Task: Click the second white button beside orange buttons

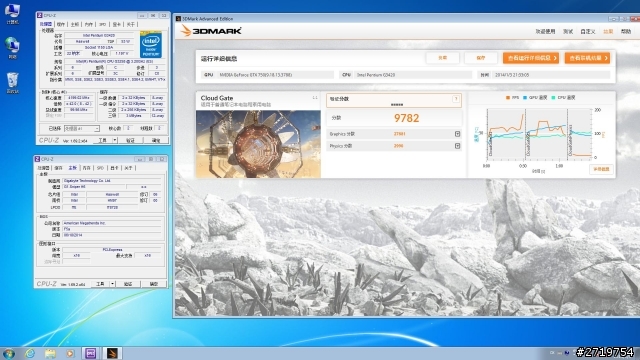Action: click(x=481, y=58)
